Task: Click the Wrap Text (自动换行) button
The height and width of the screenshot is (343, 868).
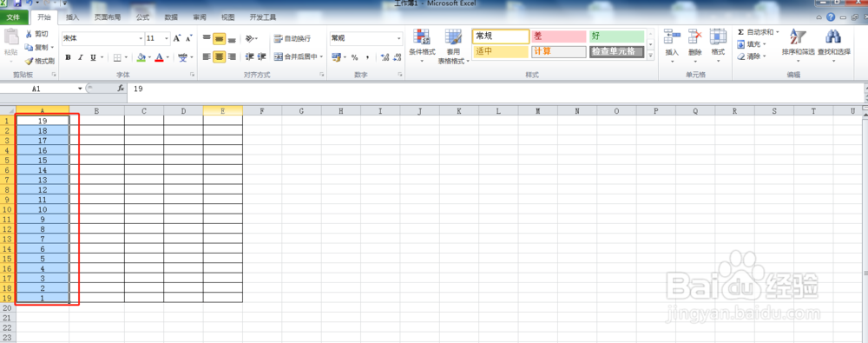Action: click(293, 39)
